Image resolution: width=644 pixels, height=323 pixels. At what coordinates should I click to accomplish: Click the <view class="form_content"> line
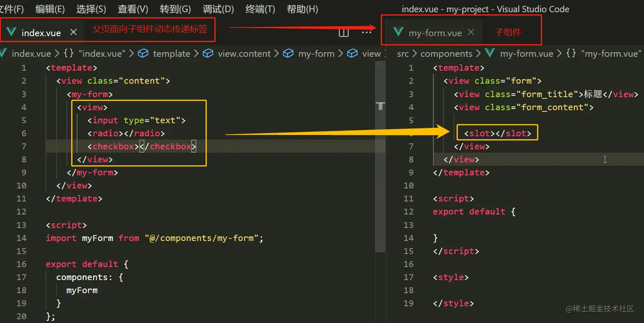pos(523,107)
